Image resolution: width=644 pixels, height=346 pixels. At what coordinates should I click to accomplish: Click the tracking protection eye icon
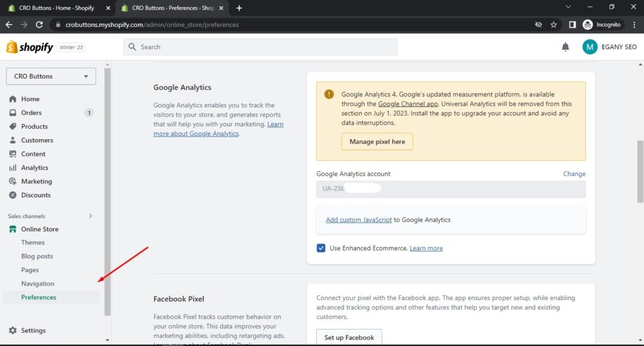coord(538,25)
